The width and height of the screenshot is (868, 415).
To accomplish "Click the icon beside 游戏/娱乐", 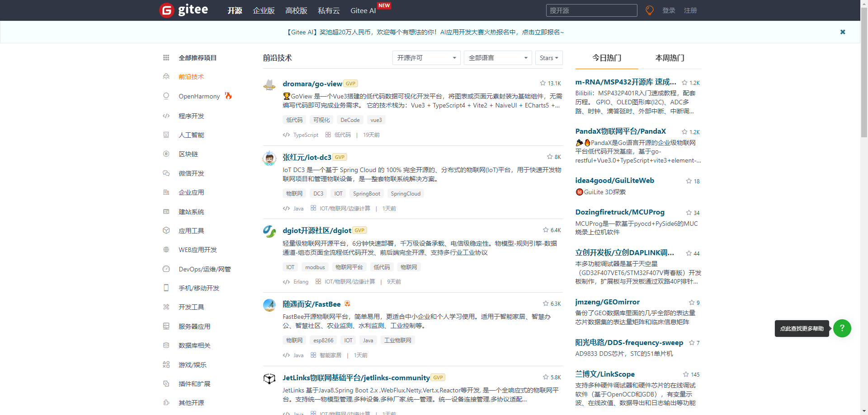I will 166,365.
